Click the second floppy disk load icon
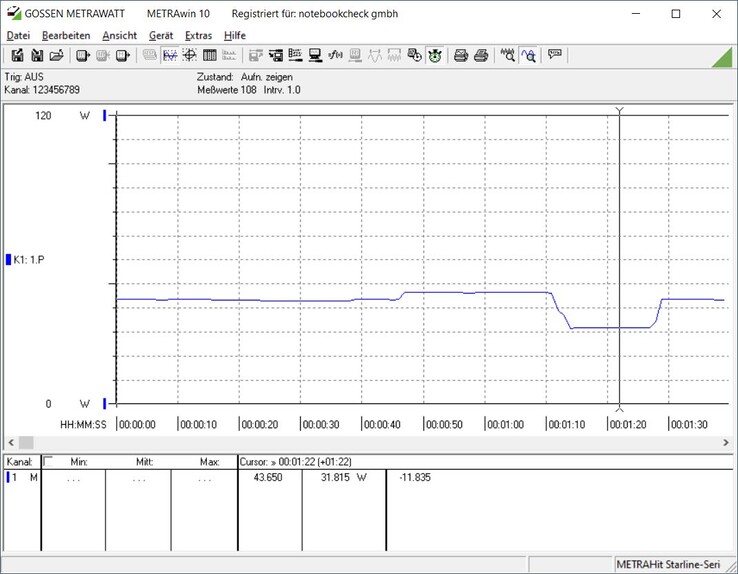Viewport: 738px width, 574px height. tap(37, 56)
